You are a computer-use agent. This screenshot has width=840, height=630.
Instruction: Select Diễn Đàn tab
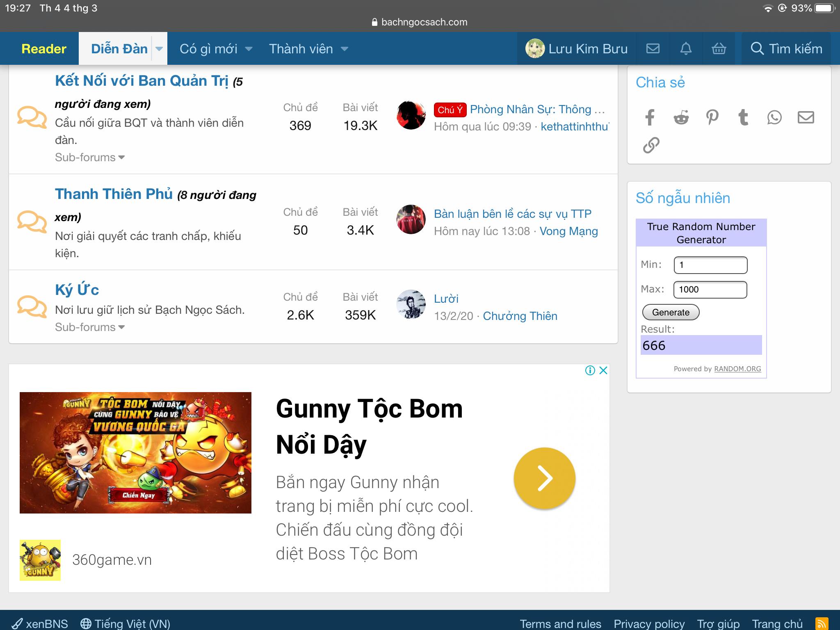pos(119,49)
